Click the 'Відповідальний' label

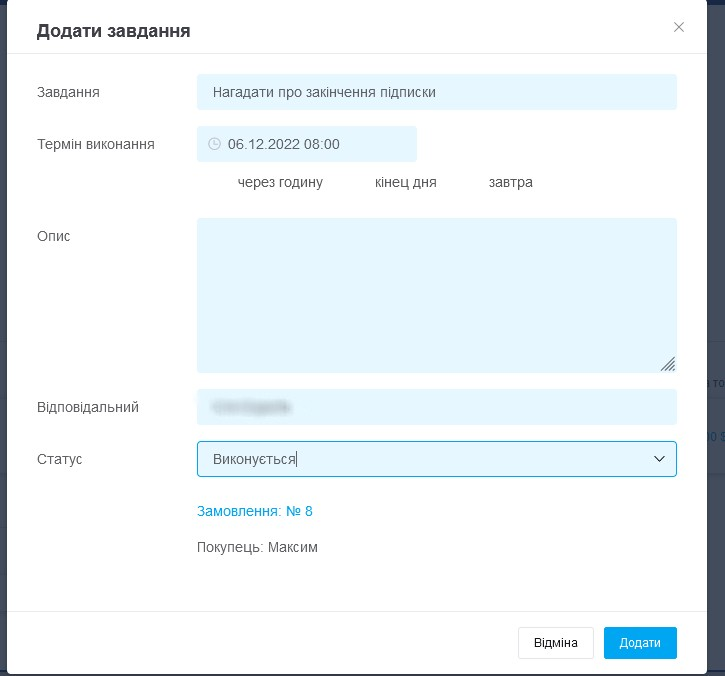tap(87, 407)
